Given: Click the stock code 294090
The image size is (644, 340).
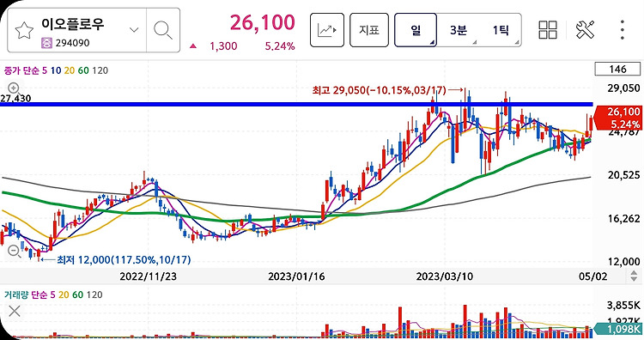Looking at the screenshot, I should click(x=72, y=43).
